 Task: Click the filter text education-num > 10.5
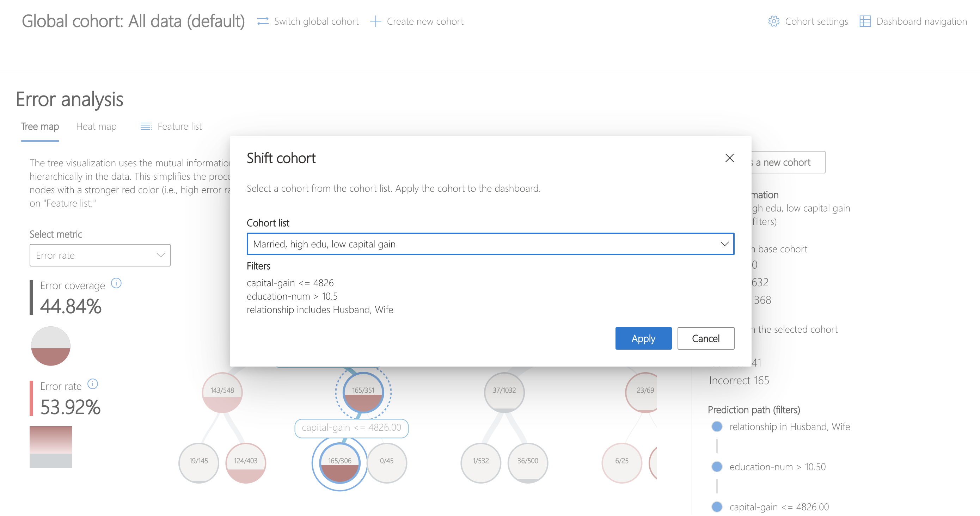(x=292, y=296)
